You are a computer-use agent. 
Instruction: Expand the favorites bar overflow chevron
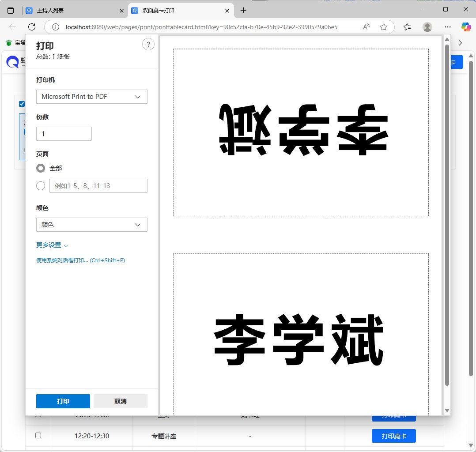pos(460,43)
